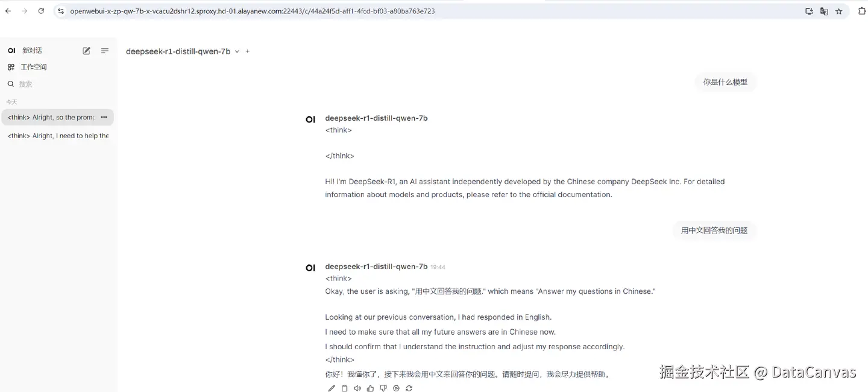Regenerate the last response
This screenshot has height=392, width=868.
409,388
